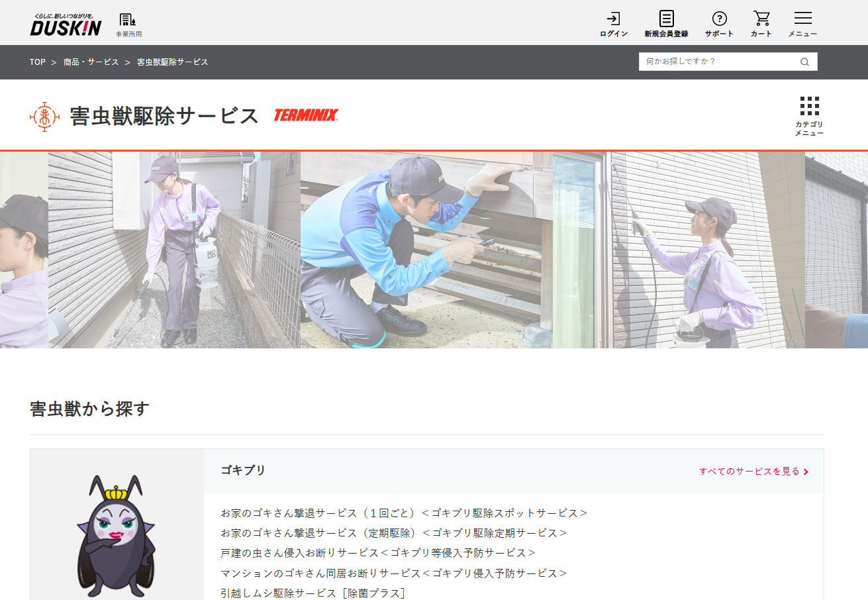868x600 pixels.
Task: Open the カート shopping cart
Action: (x=761, y=25)
